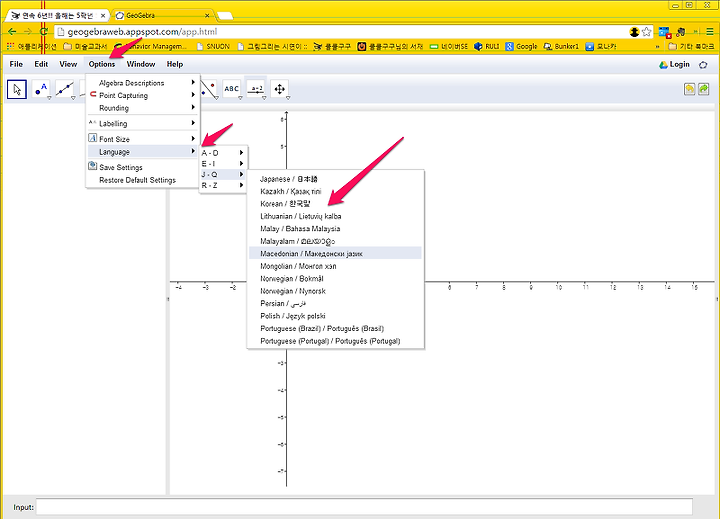Click the browser Forward arrow
Viewport: 720px width, 519px height.
pyautogui.click(x=28, y=32)
